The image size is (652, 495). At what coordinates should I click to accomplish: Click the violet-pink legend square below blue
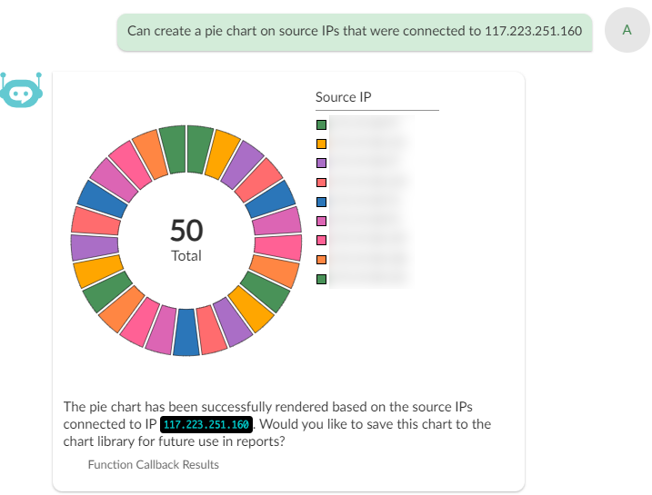[x=321, y=221]
